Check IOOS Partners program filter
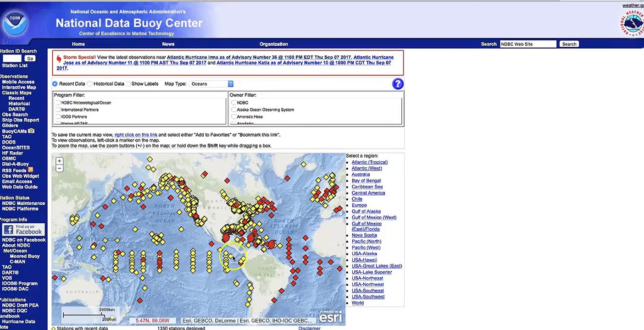The height and width of the screenshot is (330, 644). point(58,117)
